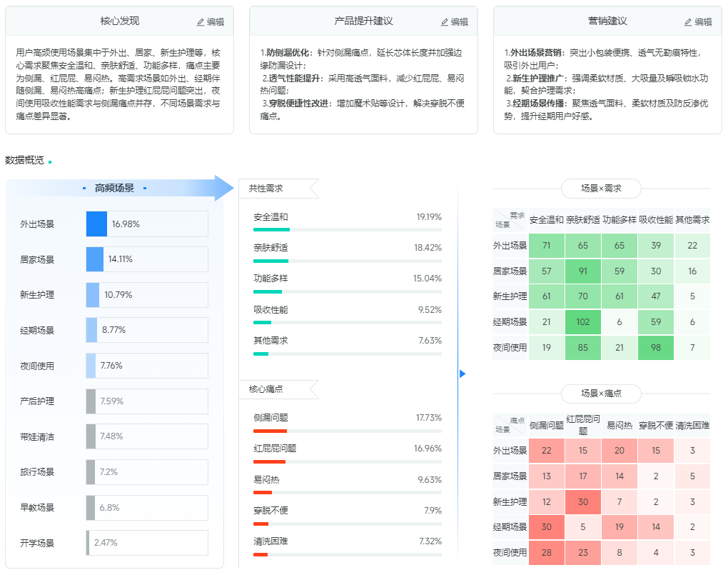Select the 外出场景 bar showing 16.98%
This screenshot has width=728, height=575.
coord(96,224)
